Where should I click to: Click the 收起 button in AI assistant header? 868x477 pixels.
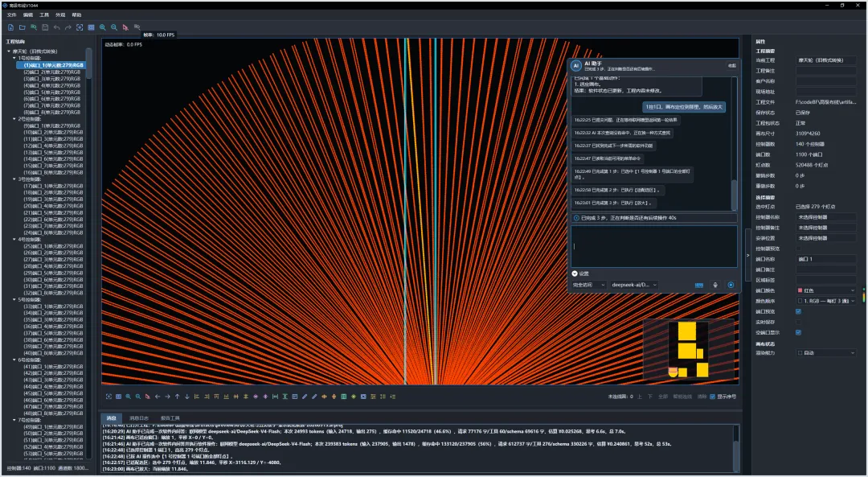tap(732, 66)
